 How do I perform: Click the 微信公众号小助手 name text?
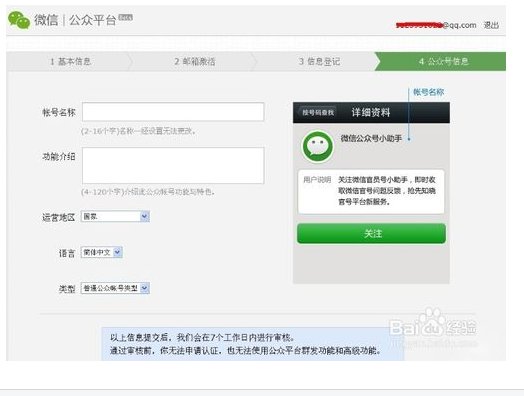pos(371,138)
